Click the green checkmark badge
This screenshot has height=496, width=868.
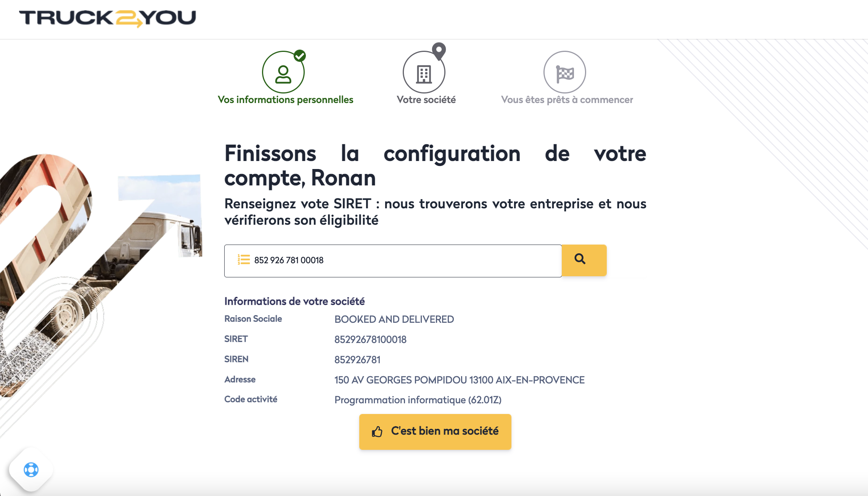click(300, 56)
